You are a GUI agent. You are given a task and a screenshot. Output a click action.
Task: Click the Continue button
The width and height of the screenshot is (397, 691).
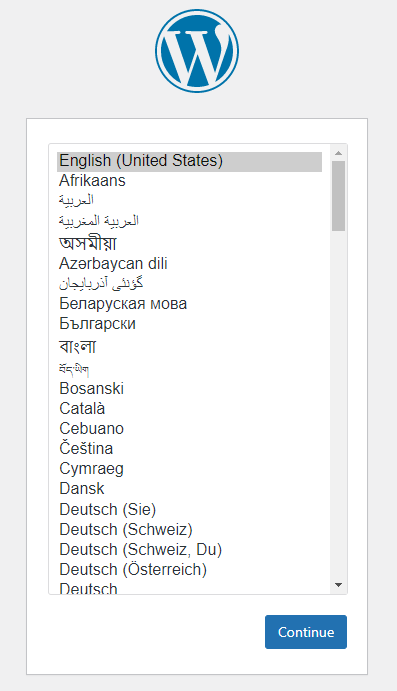pos(306,632)
